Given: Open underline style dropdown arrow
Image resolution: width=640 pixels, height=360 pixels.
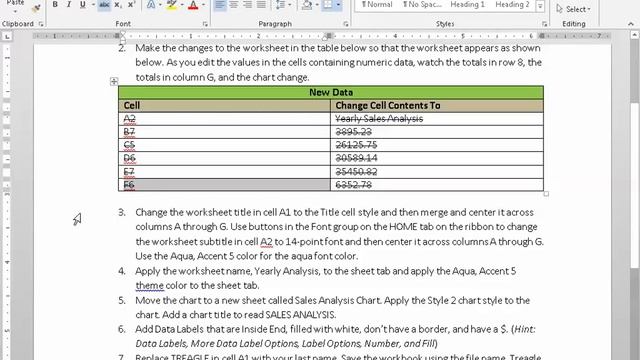Looking at the screenshot, I should pos(92,4).
